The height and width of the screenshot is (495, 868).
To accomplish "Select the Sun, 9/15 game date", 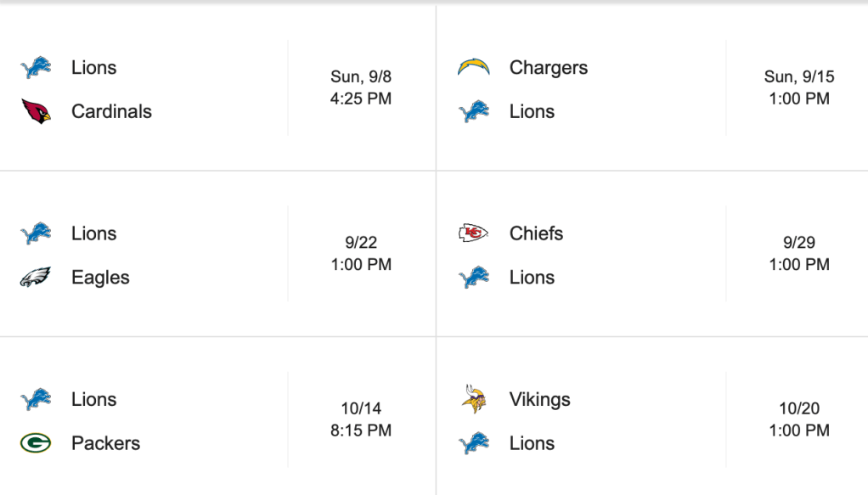I will [x=799, y=76].
